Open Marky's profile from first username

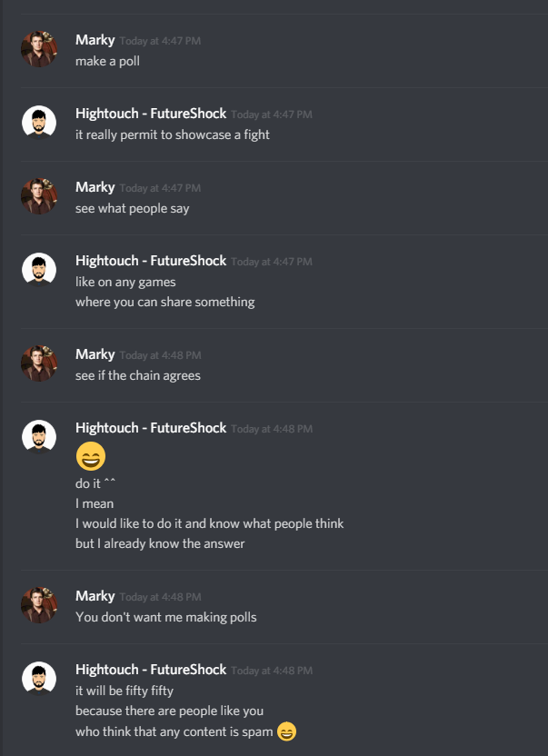point(95,40)
